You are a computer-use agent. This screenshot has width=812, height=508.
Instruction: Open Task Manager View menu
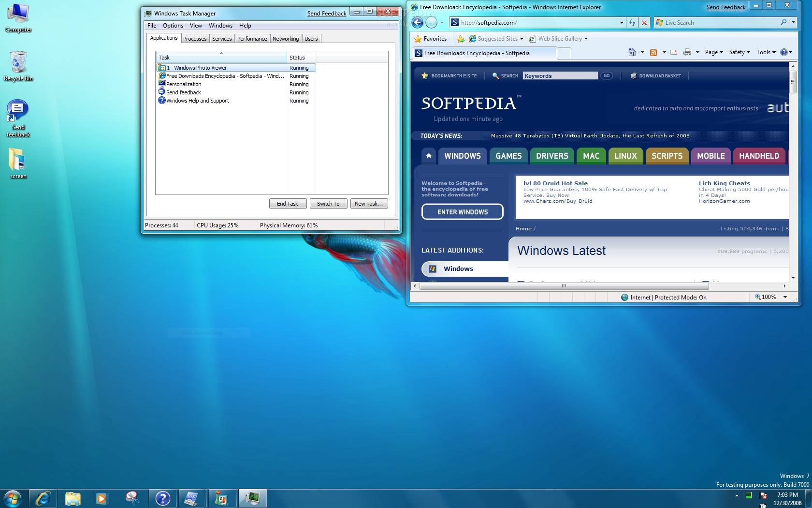point(196,26)
